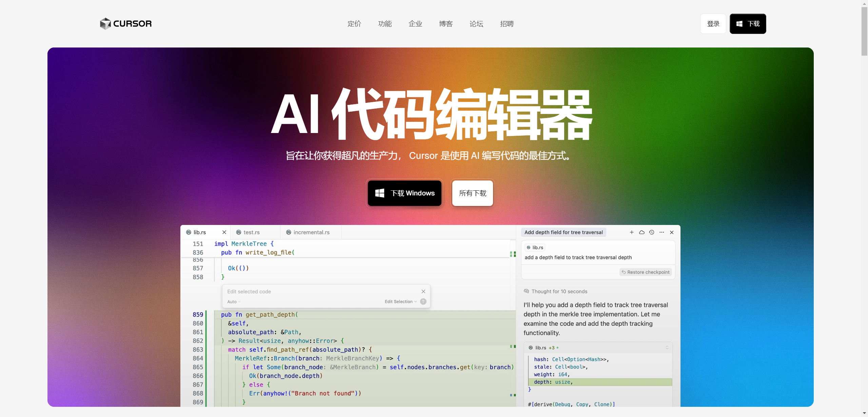
Task: Click the 登录 login button
Action: click(713, 24)
